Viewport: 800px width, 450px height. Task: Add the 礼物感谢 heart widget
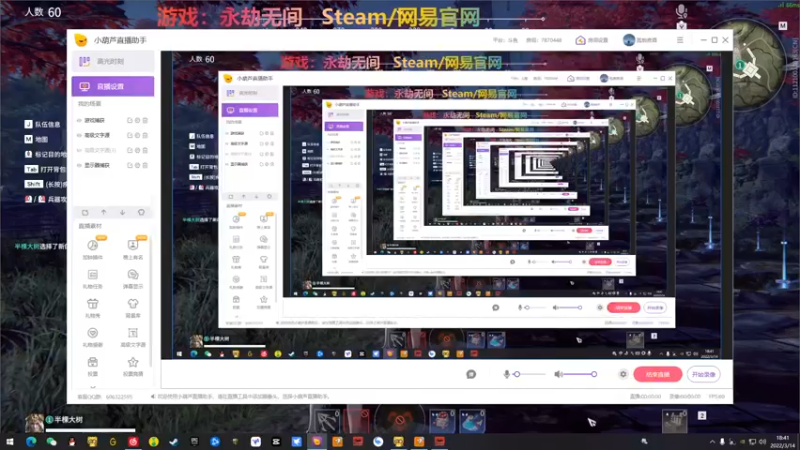92,337
